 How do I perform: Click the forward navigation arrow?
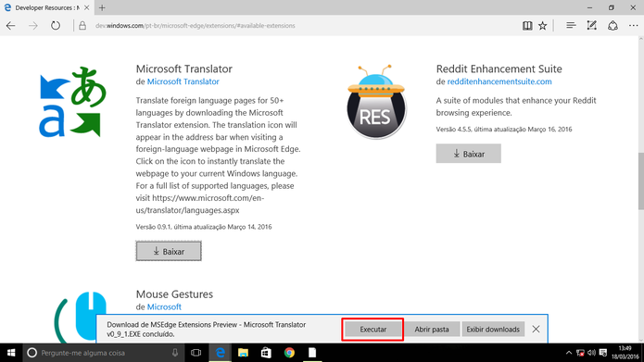coord(33,25)
